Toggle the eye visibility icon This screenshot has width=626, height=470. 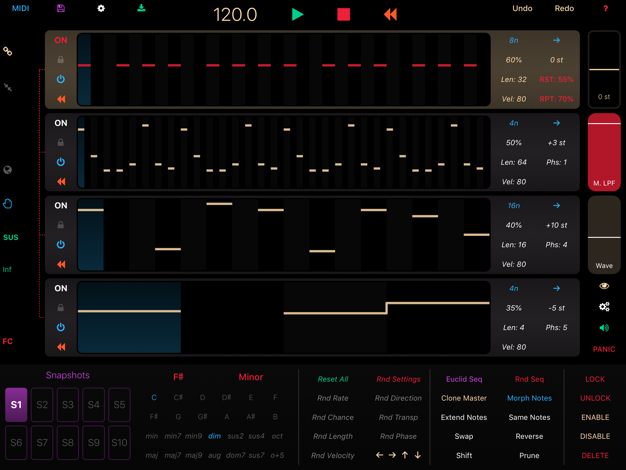click(604, 286)
